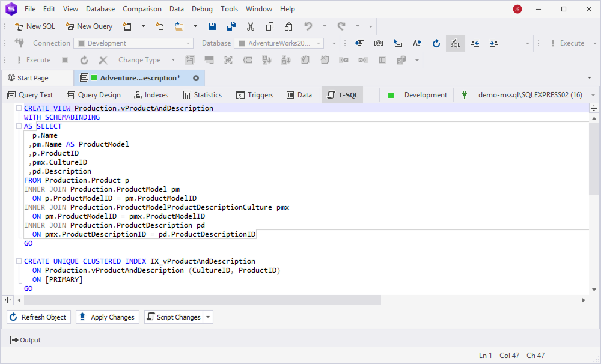
Task: Open the Connection dropdown showing Development
Action: 133,43
